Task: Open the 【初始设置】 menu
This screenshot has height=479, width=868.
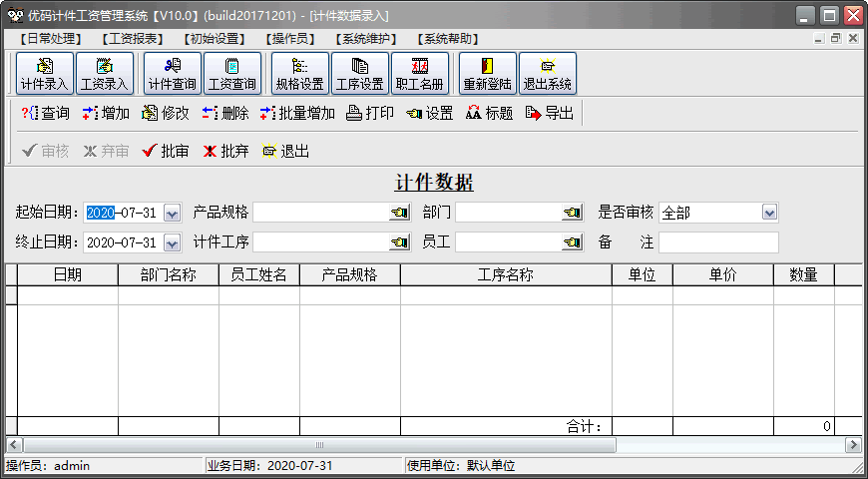Action: [x=215, y=39]
